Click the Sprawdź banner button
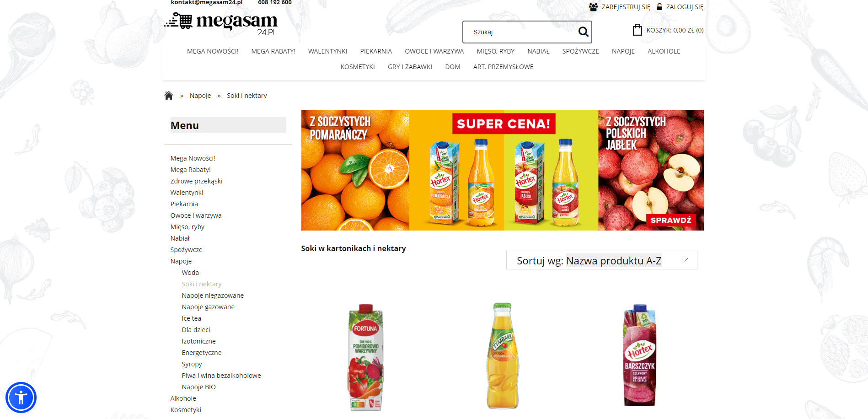Screen dimensions: 868x419 point(671,220)
